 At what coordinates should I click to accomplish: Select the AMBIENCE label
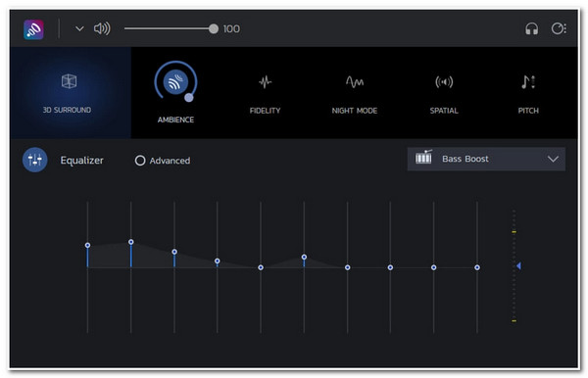[x=175, y=119]
